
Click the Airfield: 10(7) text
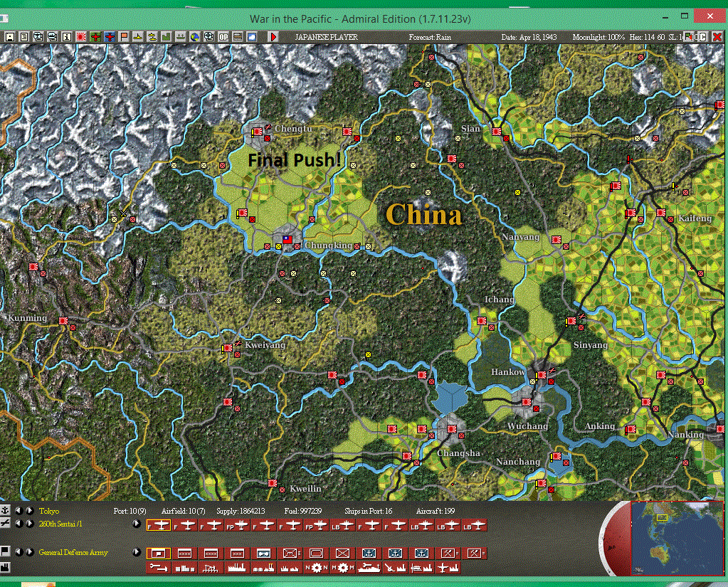(x=184, y=511)
